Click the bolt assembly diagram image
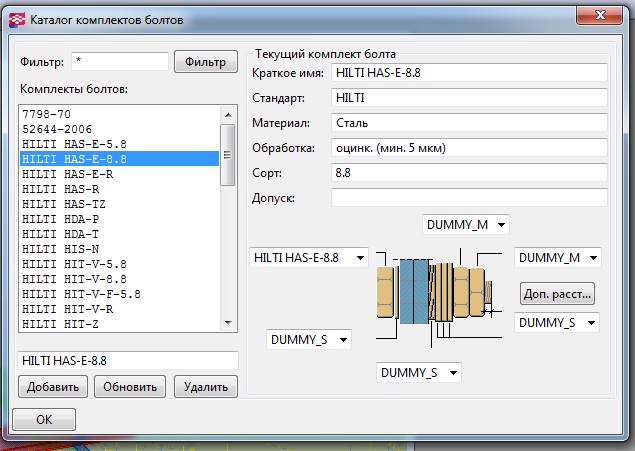The width and height of the screenshot is (635, 451). click(431, 291)
